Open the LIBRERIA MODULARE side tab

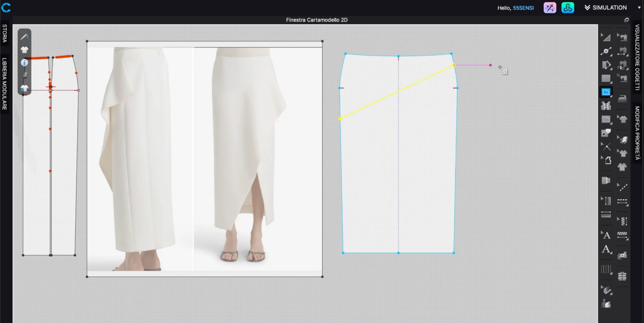click(x=5, y=84)
